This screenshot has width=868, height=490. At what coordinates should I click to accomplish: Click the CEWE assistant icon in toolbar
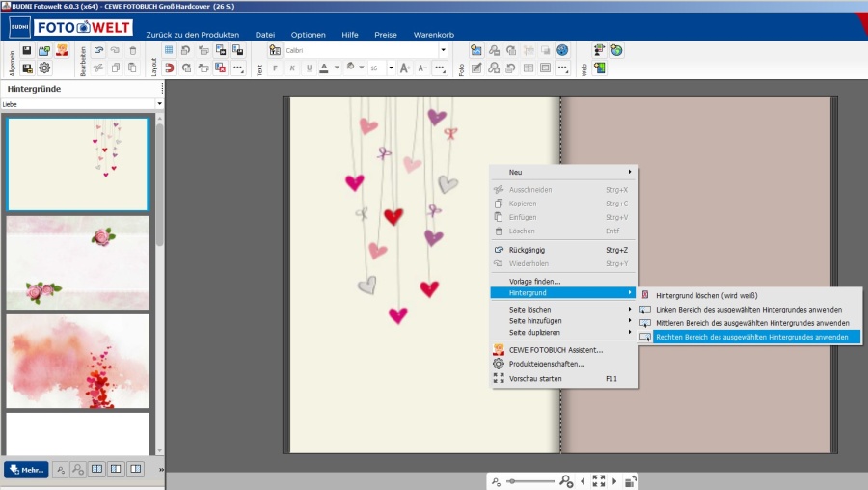coord(62,50)
